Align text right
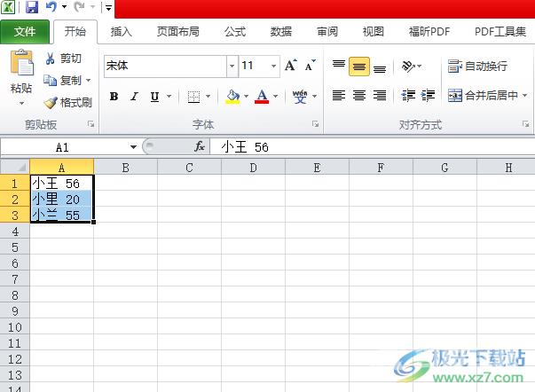 click(380, 95)
